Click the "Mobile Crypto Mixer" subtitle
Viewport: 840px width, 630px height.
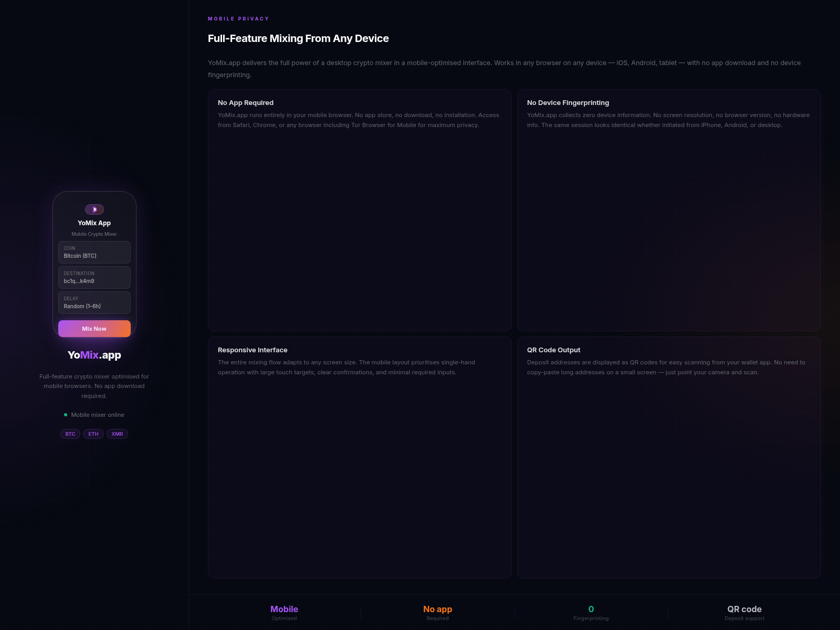(94, 234)
